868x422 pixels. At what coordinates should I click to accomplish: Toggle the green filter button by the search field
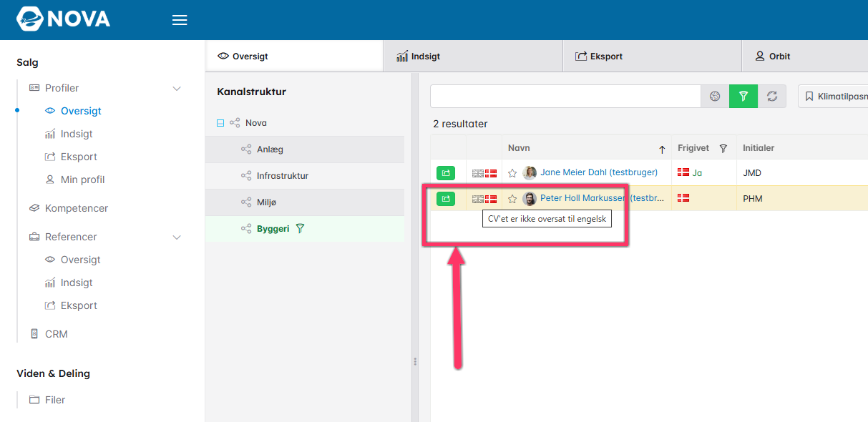[743, 96]
